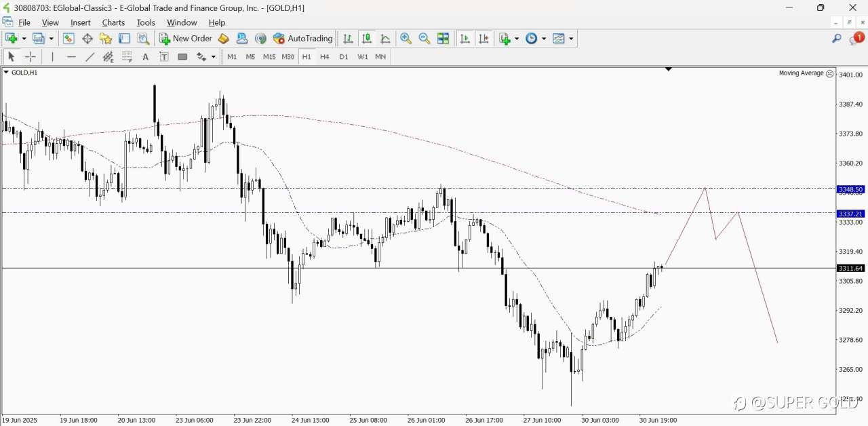Click the Indicators list icon

(505, 39)
